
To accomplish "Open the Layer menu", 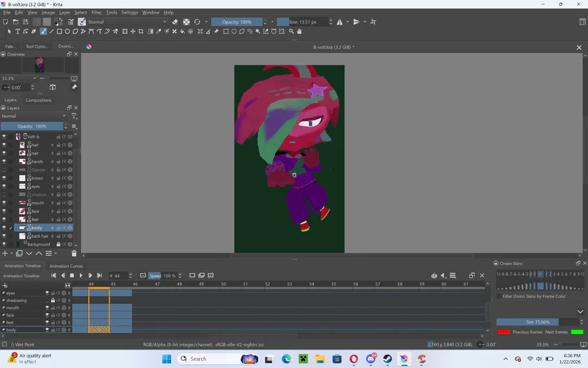I will point(65,12).
